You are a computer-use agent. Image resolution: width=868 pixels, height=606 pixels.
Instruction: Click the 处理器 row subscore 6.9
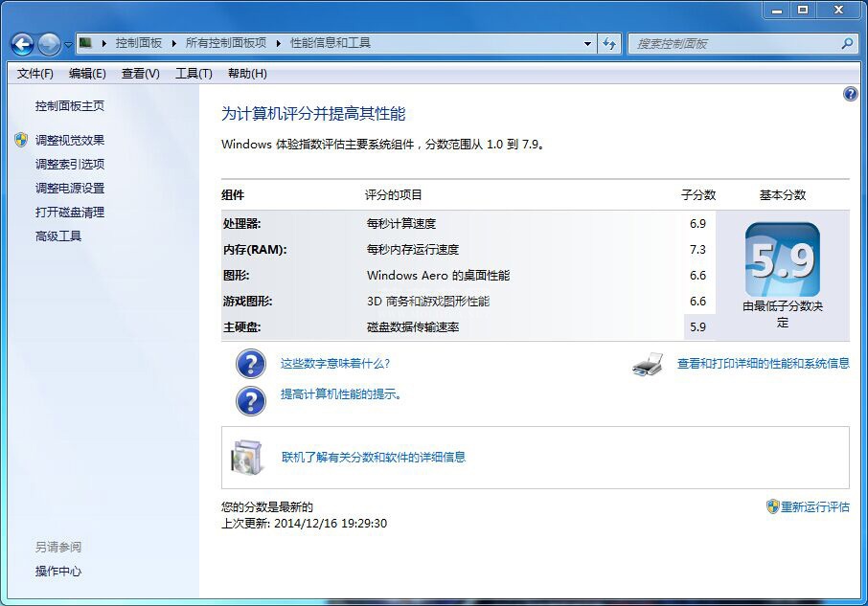coord(697,224)
